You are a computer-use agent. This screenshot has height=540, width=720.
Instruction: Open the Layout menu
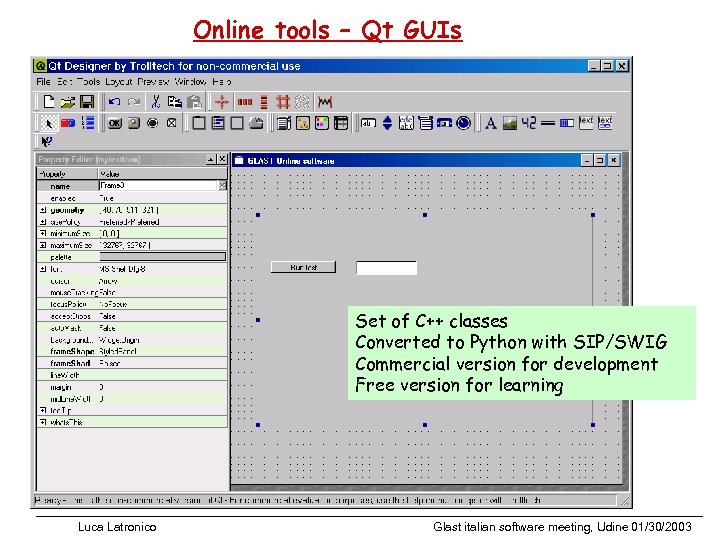coord(118,82)
